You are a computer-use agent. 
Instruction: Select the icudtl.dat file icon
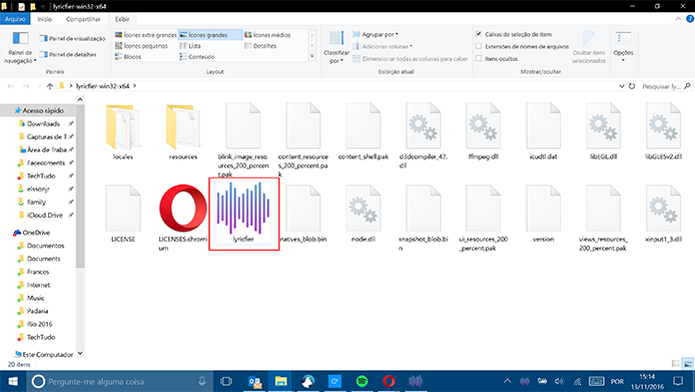point(543,126)
